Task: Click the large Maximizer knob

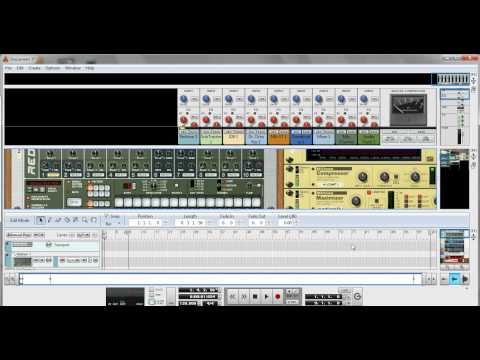Action: (x=356, y=201)
